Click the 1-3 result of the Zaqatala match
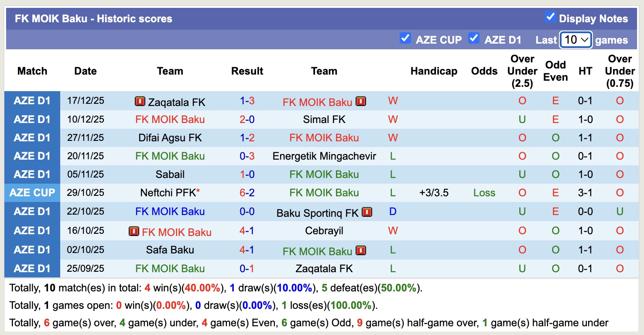 [x=247, y=101]
